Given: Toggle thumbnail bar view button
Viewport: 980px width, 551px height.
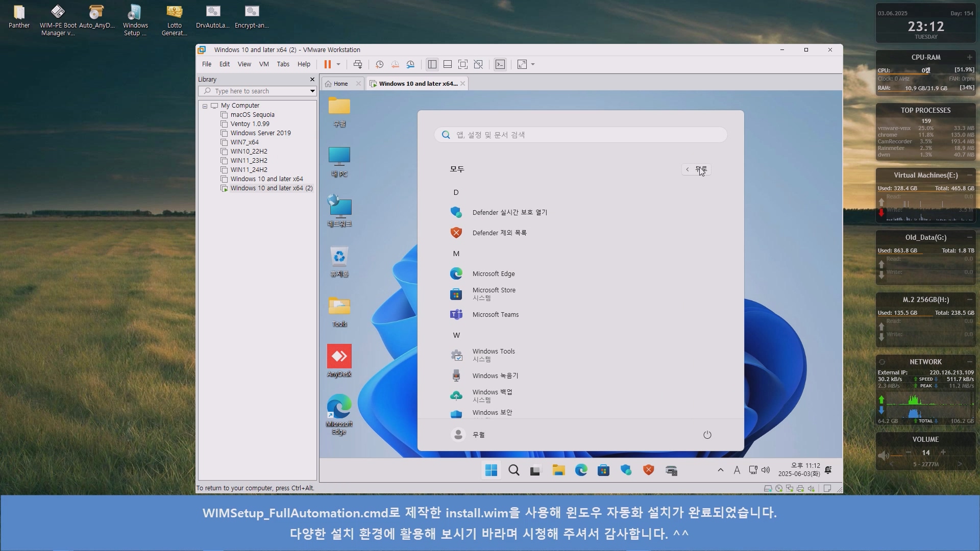Looking at the screenshot, I should point(448,64).
